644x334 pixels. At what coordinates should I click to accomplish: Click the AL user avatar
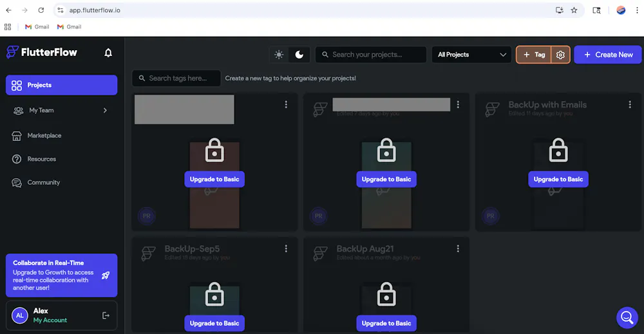click(x=20, y=315)
